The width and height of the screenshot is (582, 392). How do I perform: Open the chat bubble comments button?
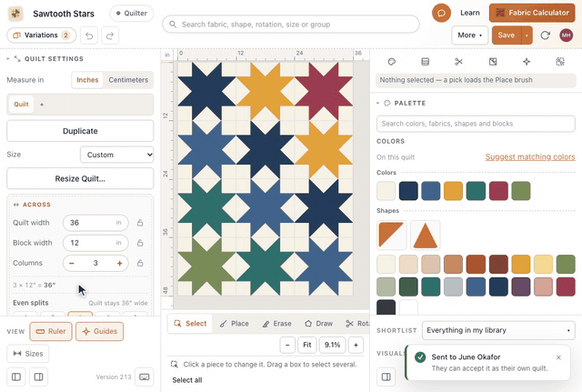click(441, 13)
